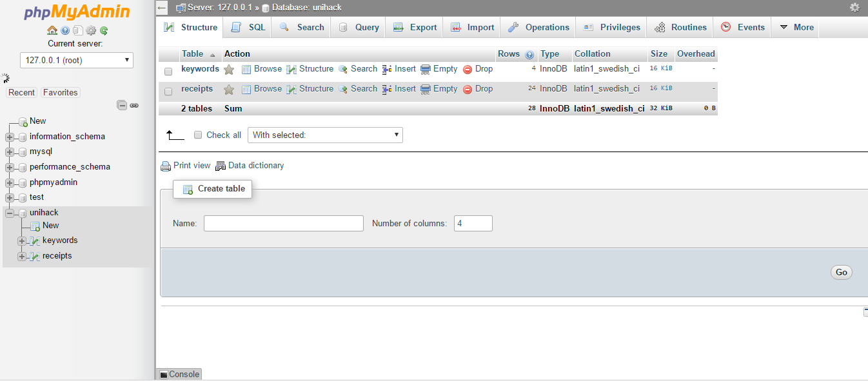Expand the phpmyadmin database node
868x381 pixels.
9,182
